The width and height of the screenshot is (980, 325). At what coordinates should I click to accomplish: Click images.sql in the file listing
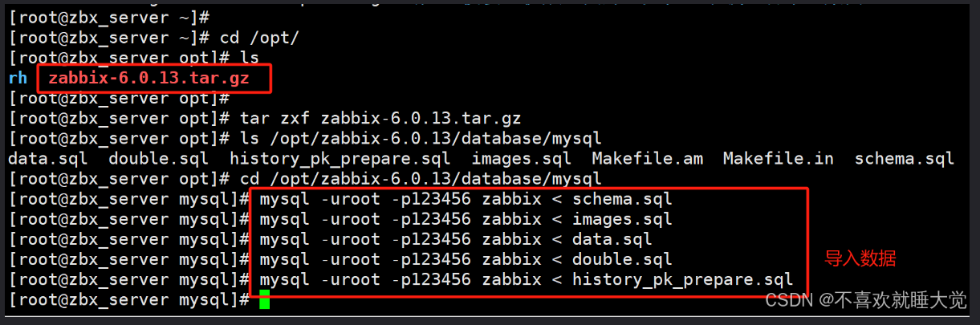point(522,159)
